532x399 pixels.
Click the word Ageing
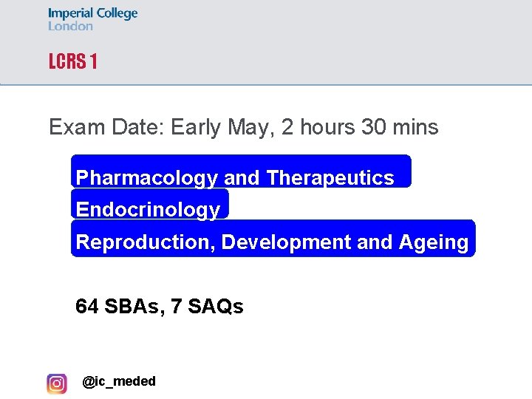[x=434, y=243]
